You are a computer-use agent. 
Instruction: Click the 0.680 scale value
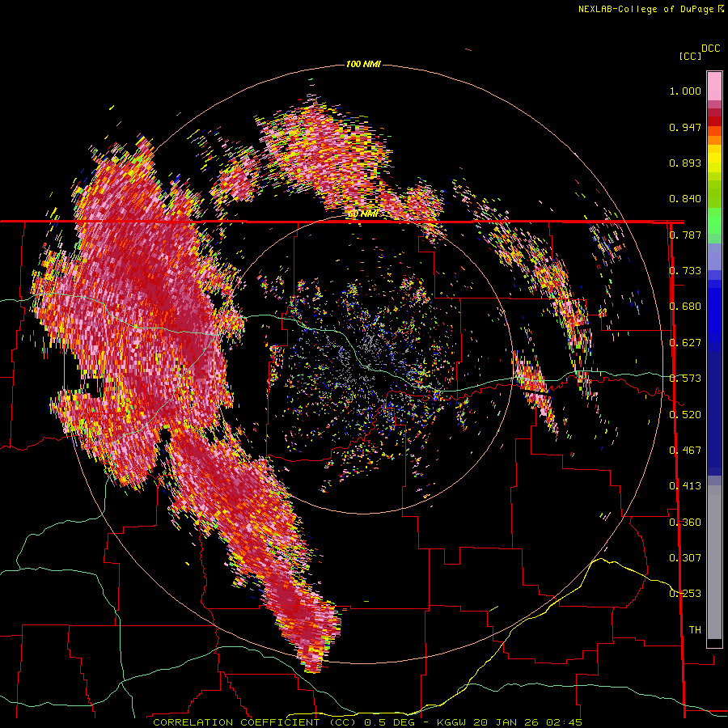click(x=685, y=307)
